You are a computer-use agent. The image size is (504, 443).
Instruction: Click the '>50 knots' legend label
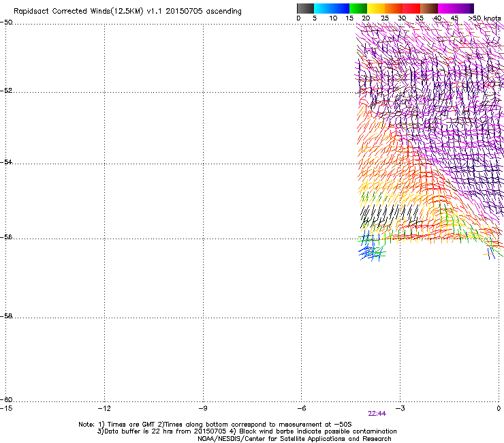pos(485,18)
